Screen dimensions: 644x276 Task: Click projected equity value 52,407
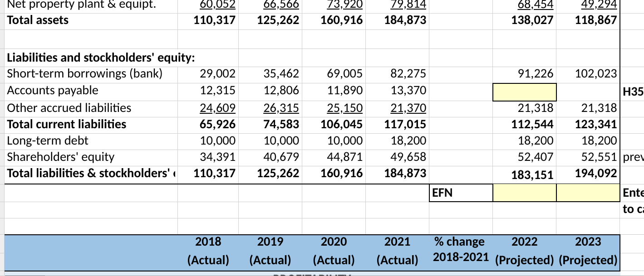point(536,157)
